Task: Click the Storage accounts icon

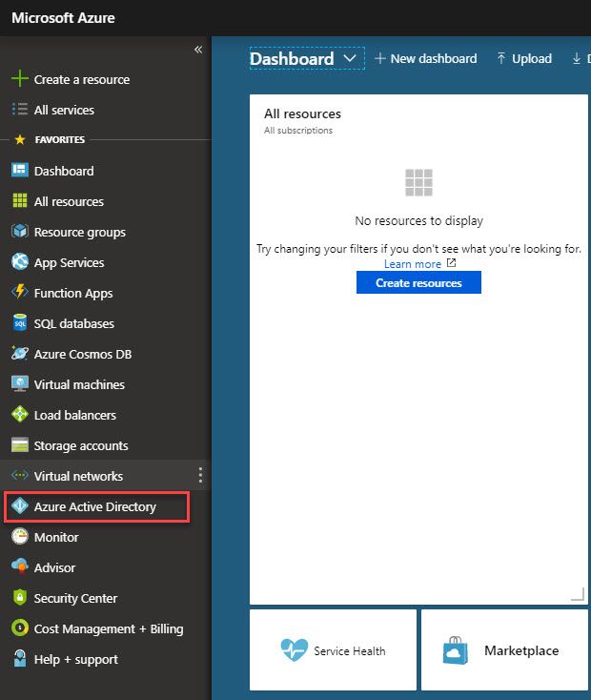Action: (x=20, y=444)
